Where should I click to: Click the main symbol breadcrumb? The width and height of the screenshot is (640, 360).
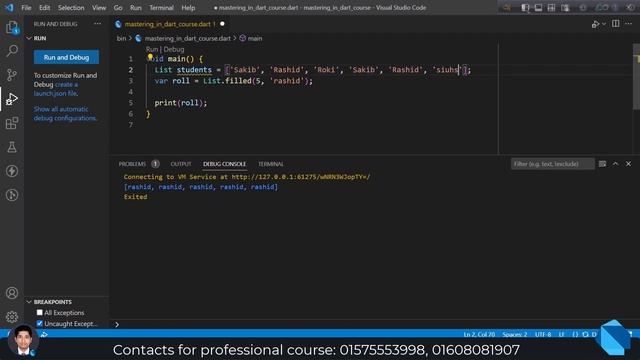click(x=255, y=38)
